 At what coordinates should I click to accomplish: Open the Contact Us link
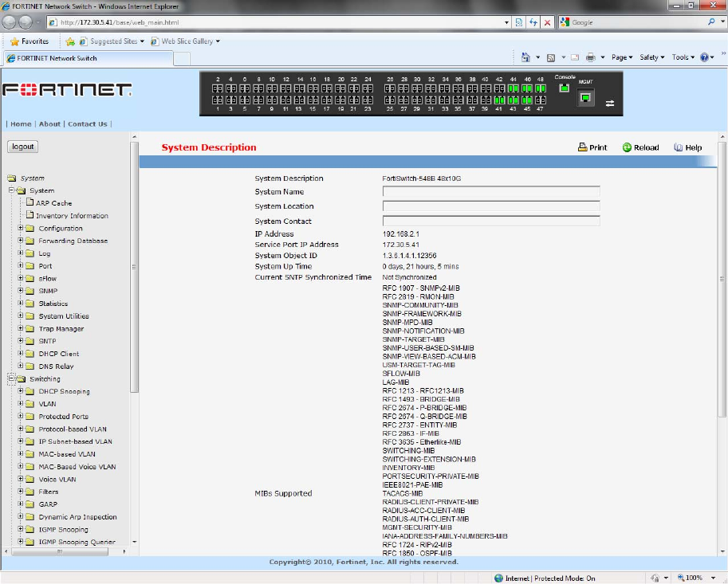[x=88, y=123]
